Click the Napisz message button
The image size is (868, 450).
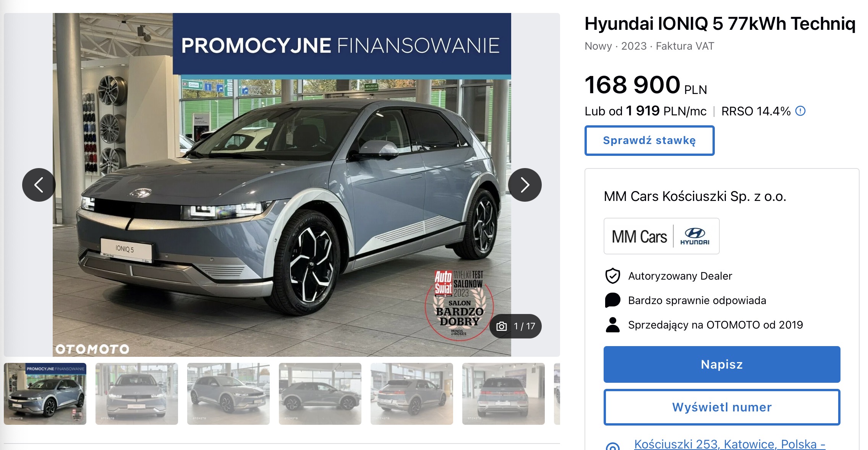point(722,364)
